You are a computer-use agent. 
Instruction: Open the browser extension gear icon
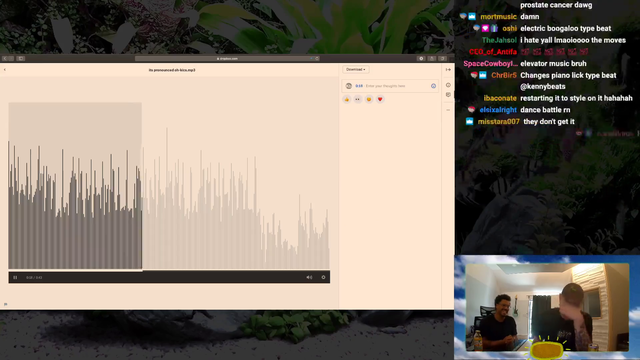coord(421,58)
